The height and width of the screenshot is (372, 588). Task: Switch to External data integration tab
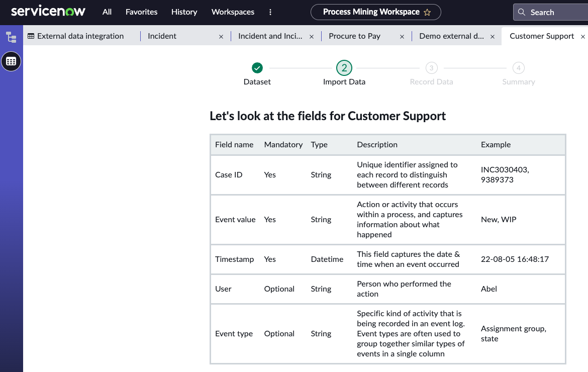80,36
